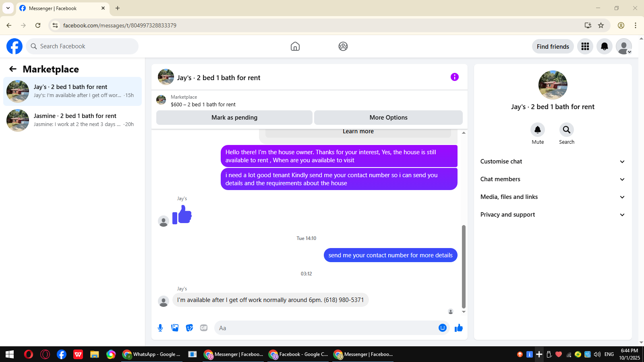Expand Customise chat section
644x362 pixels.
click(553, 161)
